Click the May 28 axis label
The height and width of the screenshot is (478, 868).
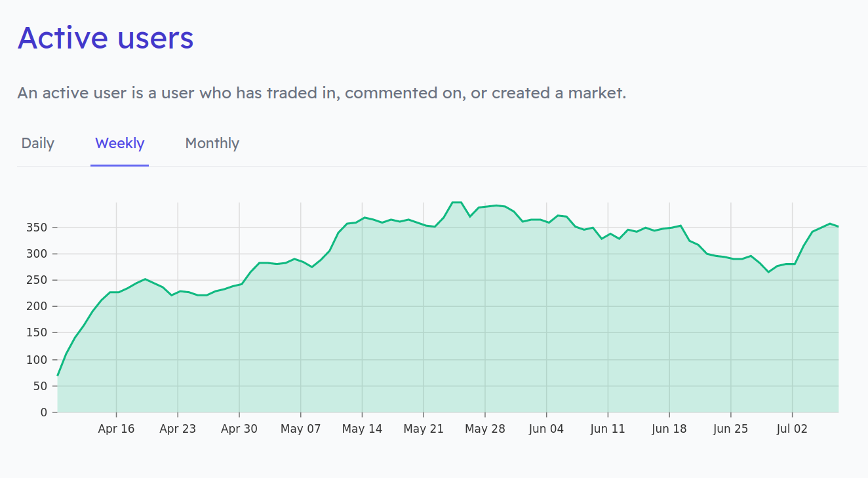pos(485,429)
